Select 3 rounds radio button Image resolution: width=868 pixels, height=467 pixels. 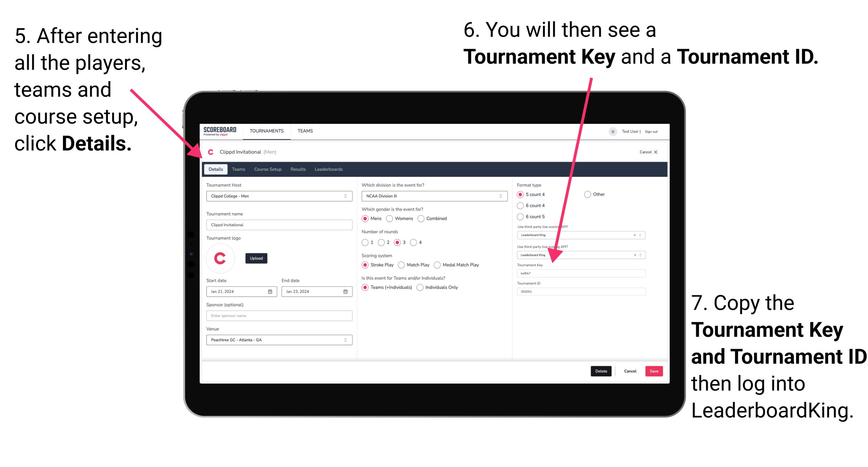point(399,242)
